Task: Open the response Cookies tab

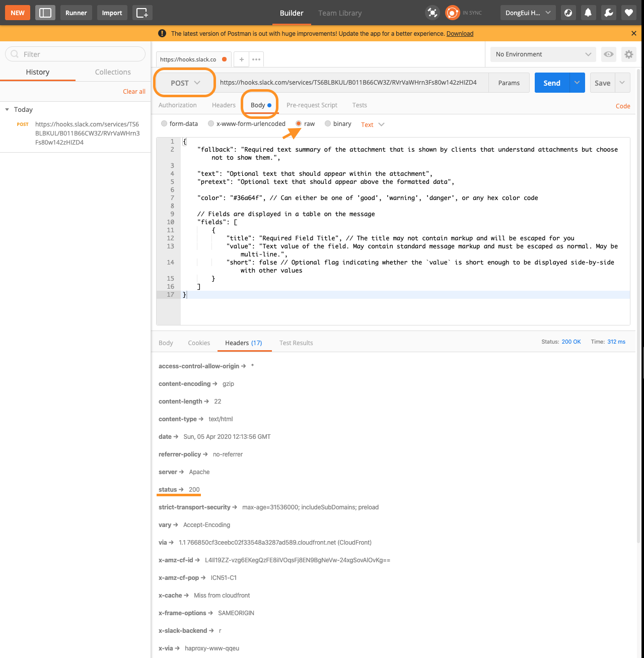Action: (x=199, y=343)
